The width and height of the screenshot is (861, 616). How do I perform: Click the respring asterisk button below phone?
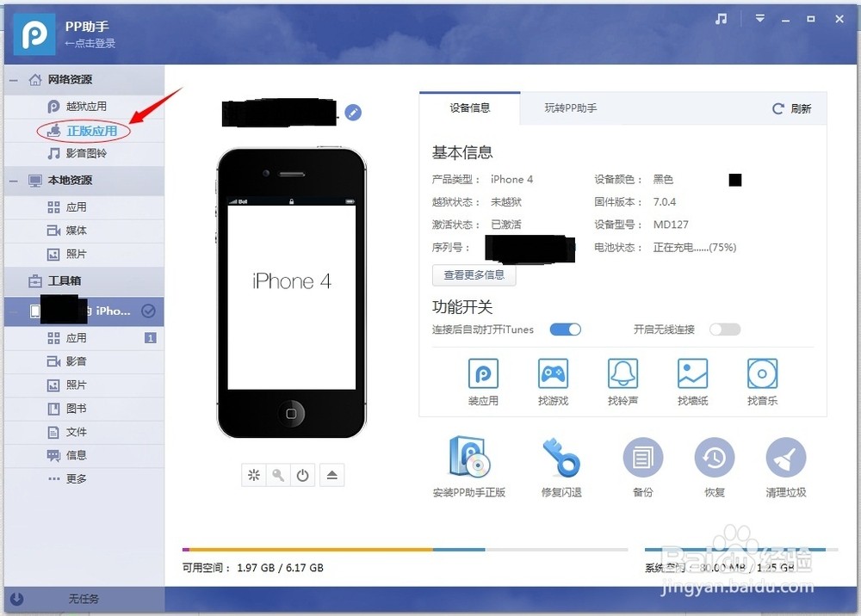[x=254, y=475]
